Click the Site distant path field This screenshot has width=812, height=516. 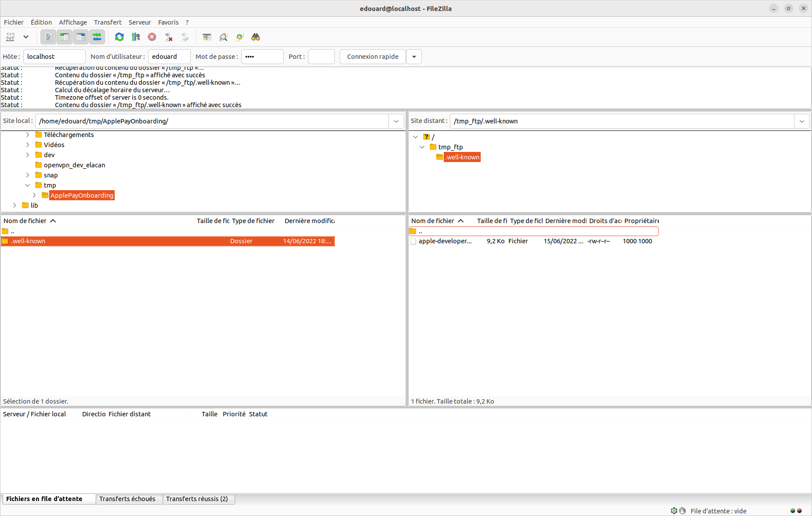(622, 121)
